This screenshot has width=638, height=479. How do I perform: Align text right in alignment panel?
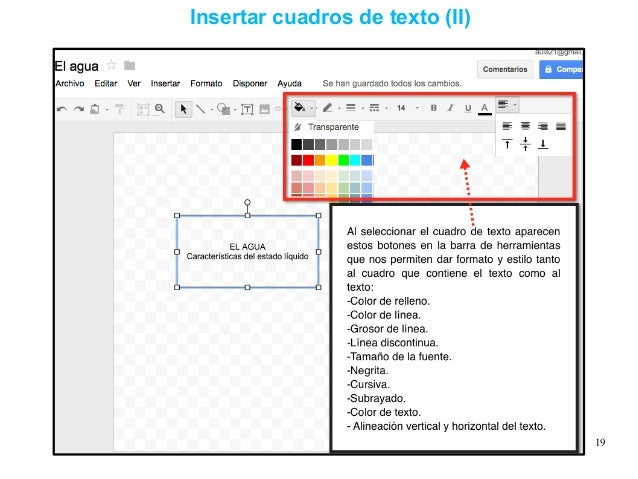point(543,126)
